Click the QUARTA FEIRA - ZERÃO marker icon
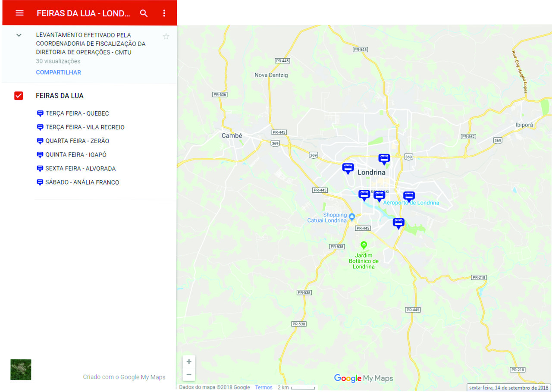This screenshot has height=392, width=552. (40, 141)
